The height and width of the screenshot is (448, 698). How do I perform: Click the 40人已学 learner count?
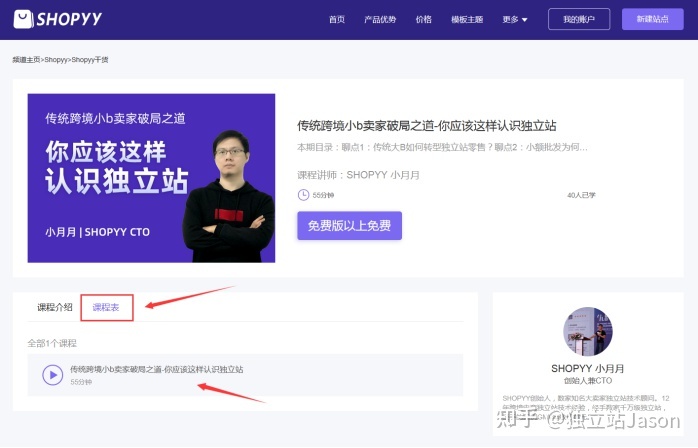(x=581, y=195)
